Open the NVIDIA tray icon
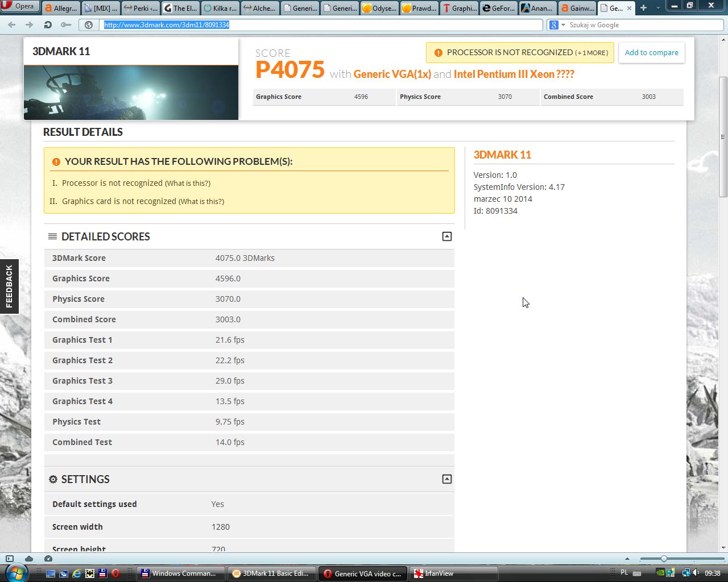This screenshot has height=582, width=728. [661, 573]
